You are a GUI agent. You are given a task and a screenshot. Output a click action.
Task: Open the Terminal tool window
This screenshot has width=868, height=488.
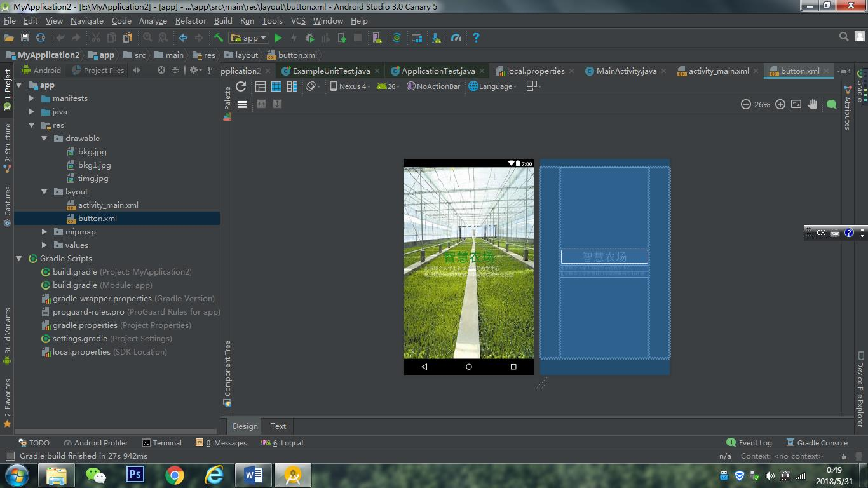tap(162, 443)
